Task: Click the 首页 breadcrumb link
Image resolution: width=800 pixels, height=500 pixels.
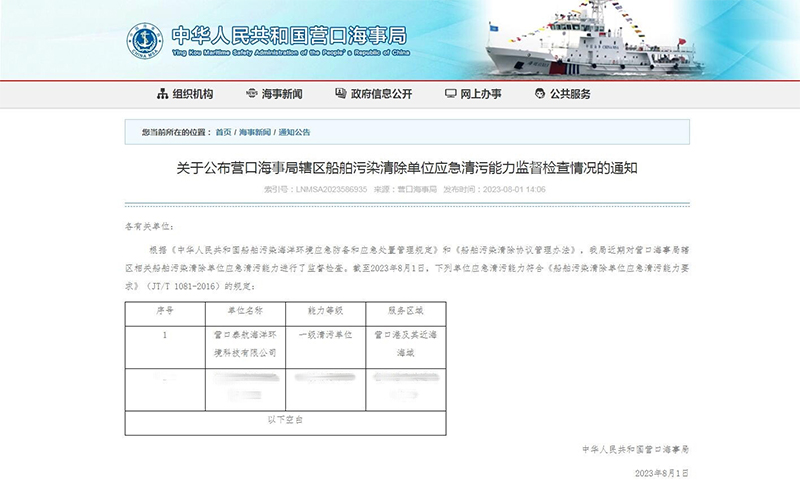Action: (223, 132)
